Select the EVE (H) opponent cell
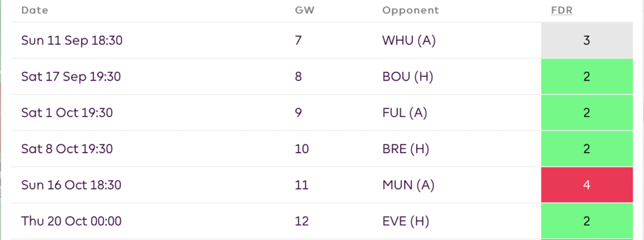 pyautogui.click(x=406, y=222)
